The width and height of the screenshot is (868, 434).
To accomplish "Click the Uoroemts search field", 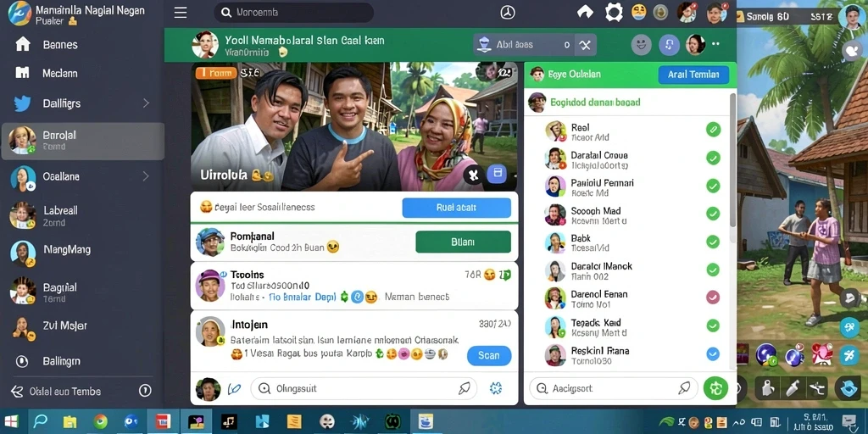I will tap(294, 12).
